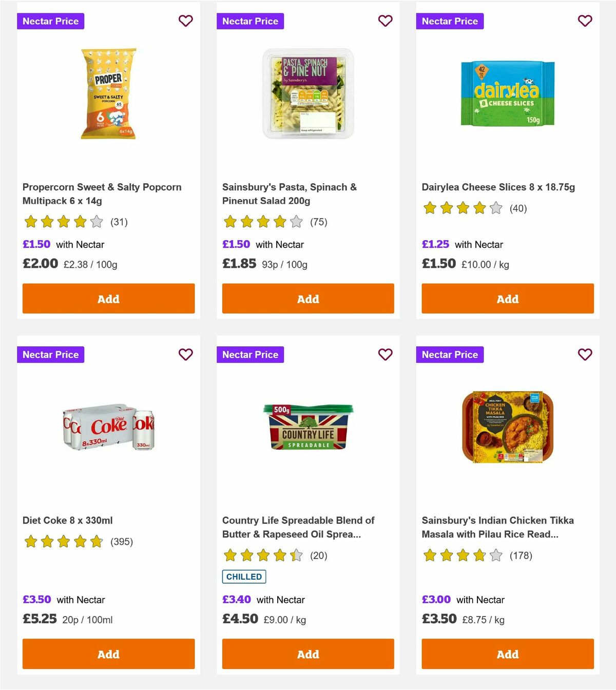The height and width of the screenshot is (690, 616).
Task: Click the £1.50 with Nectar price on popcorn
Action: coord(36,244)
